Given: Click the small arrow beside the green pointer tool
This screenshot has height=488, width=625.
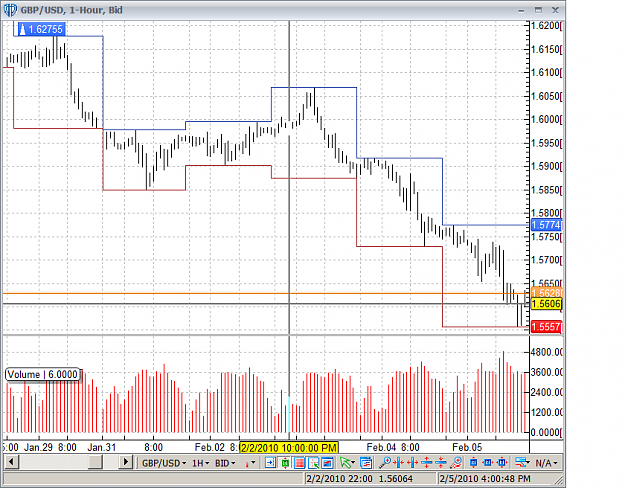Looking at the screenshot, I should pyautogui.click(x=353, y=463).
